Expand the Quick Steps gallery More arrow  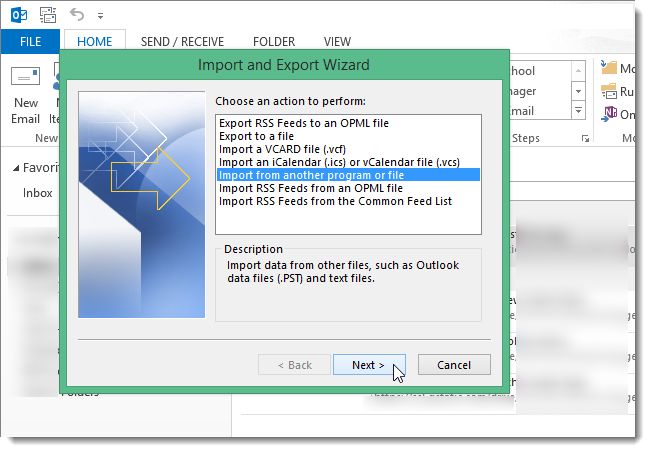click(x=578, y=111)
